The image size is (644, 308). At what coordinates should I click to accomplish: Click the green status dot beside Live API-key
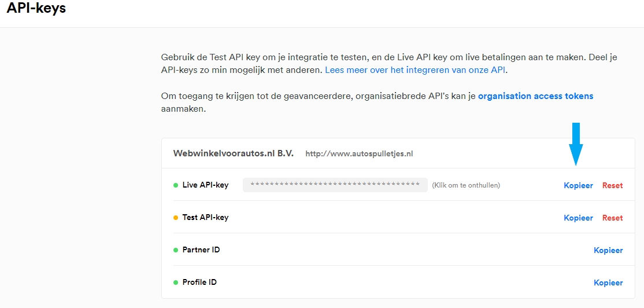[x=176, y=185]
